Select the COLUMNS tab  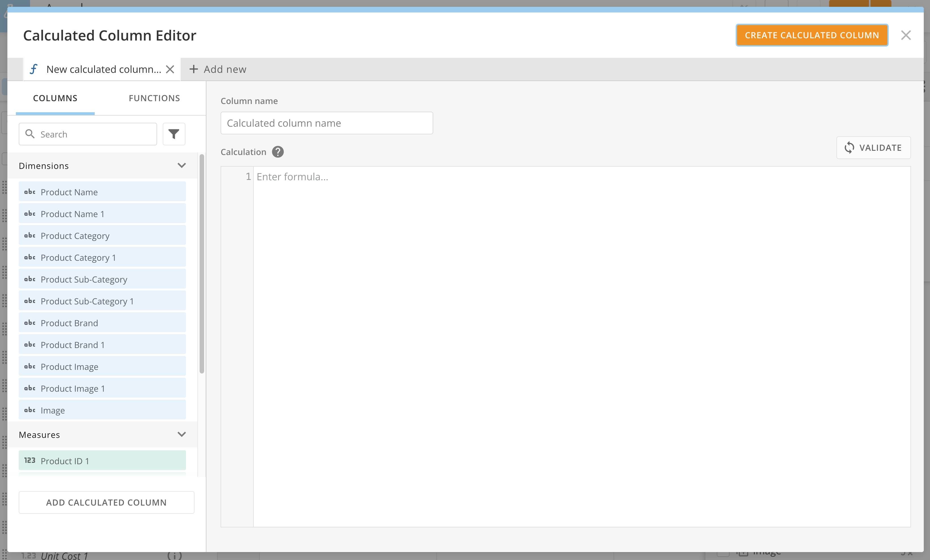[55, 98]
